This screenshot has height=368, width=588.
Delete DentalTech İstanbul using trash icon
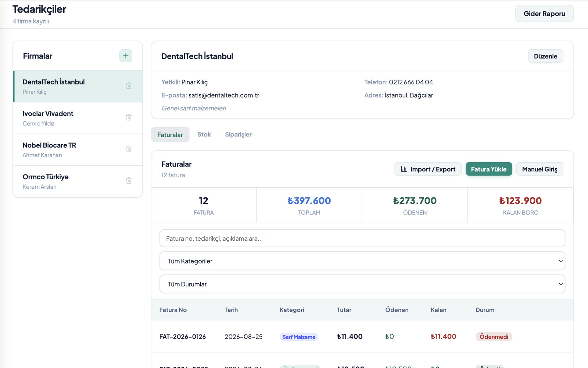click(129, 86)
